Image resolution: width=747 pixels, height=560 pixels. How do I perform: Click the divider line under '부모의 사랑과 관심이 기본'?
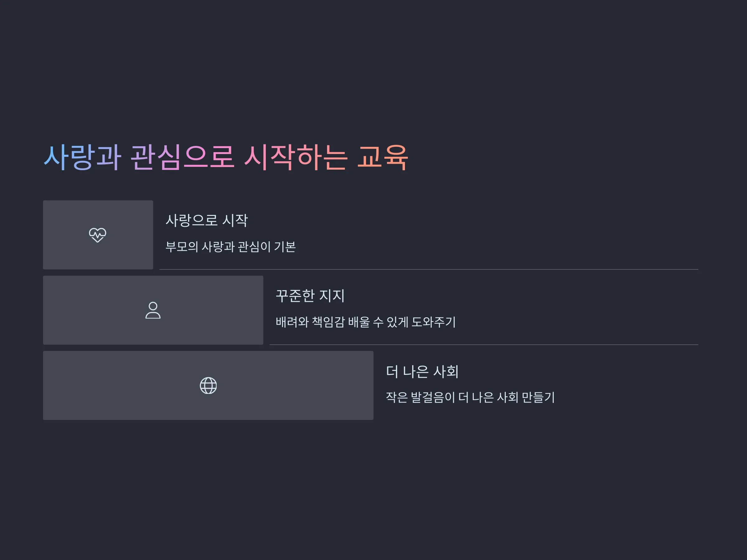click(429, 269)
